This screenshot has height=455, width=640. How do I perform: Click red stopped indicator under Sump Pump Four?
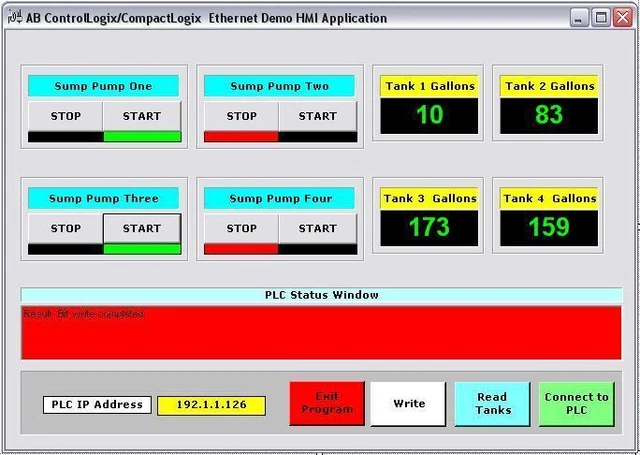point(241,249)
